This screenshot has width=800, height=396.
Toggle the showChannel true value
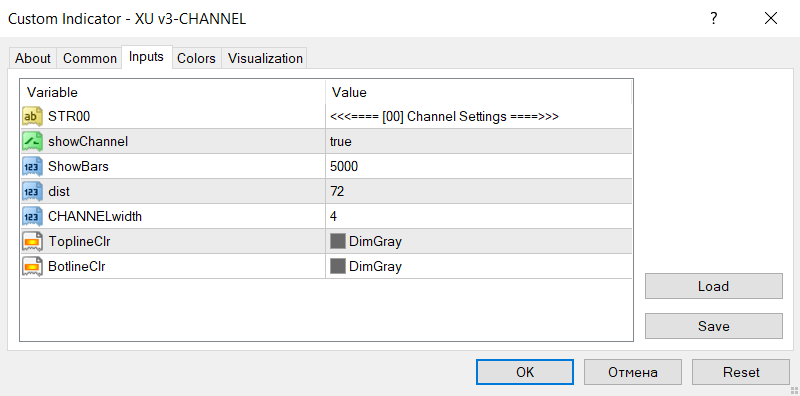pyautogui.click(x=479, y=141)
